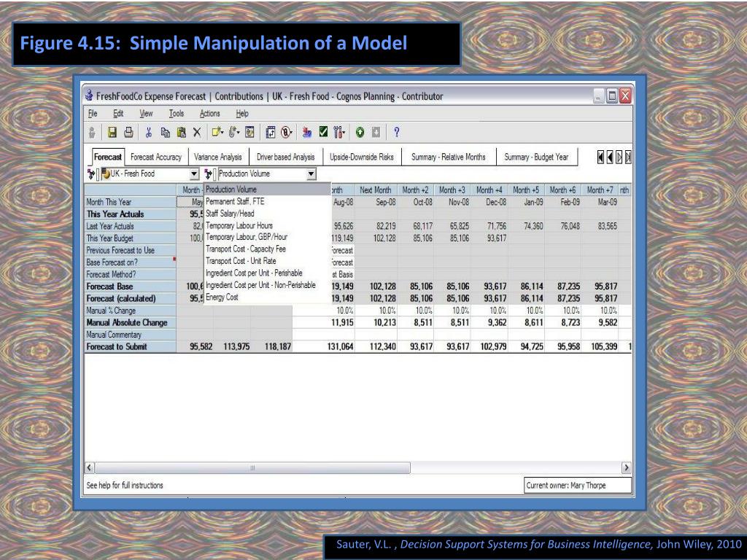Image resolution: width=747 pixels, height=560 pixels.
Task: Select Permanent Staff, FTE from the list
Action: click(267, 201)
